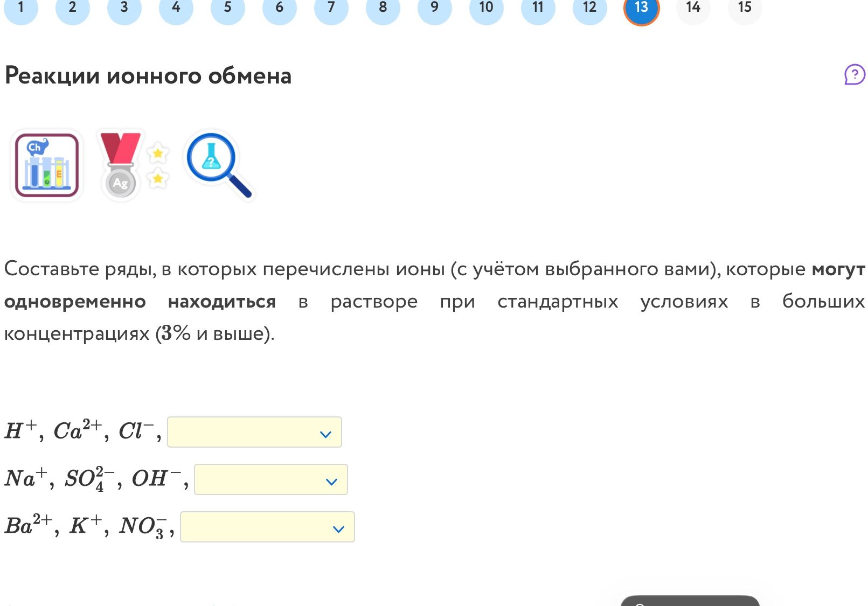Go to question 8
Image resolution: width=868 pixels, height=606 pixels.
[383, 8]
